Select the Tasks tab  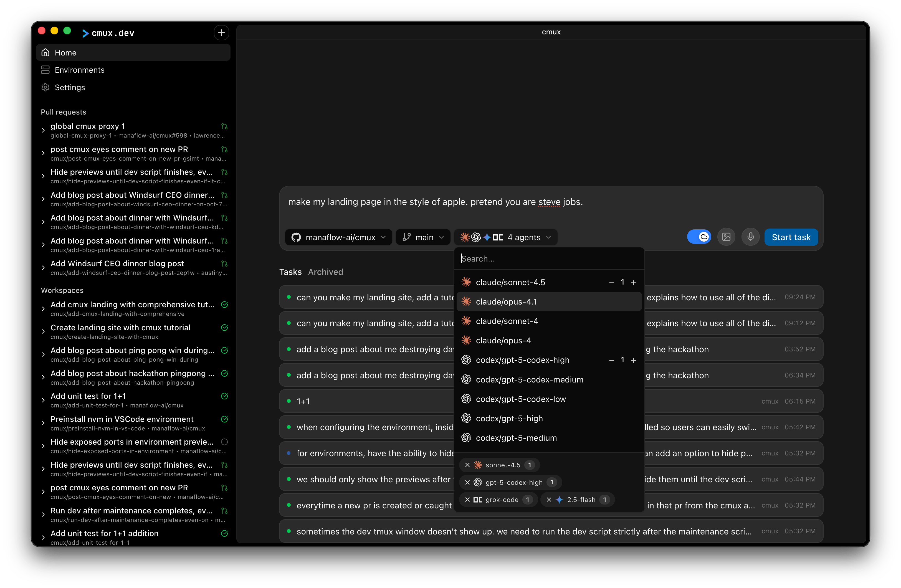tap(290, 272)
